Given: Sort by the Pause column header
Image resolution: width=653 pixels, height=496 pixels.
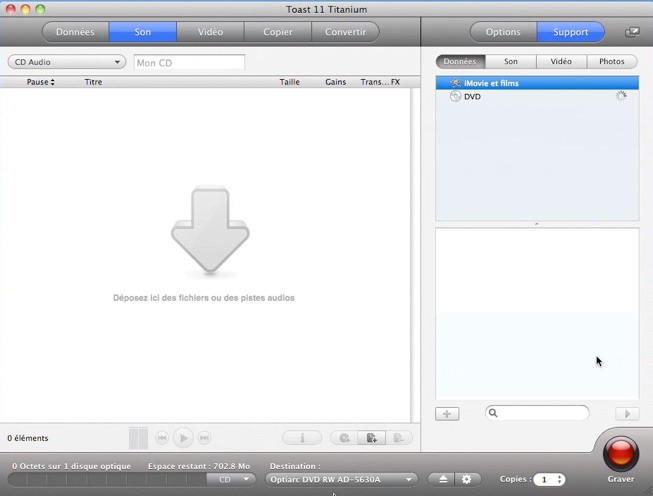Looking at the screenshot, I should [x=40, y=82].
